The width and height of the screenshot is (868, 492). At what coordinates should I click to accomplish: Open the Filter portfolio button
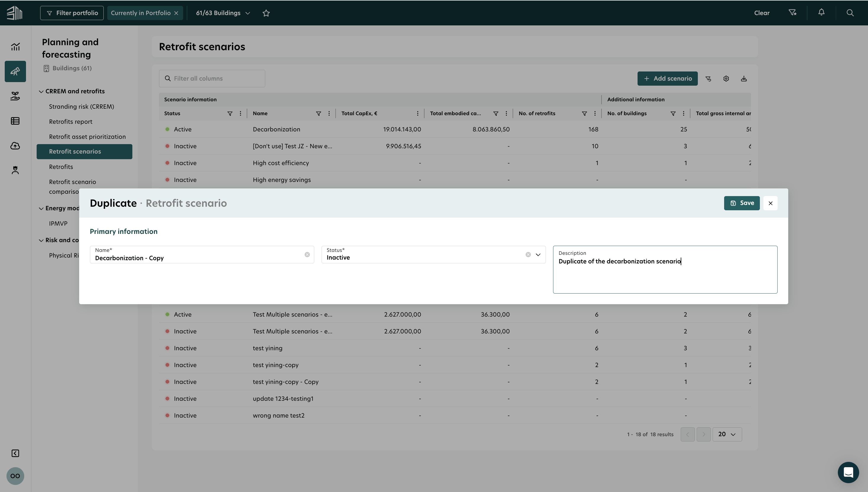pos(72,13)
